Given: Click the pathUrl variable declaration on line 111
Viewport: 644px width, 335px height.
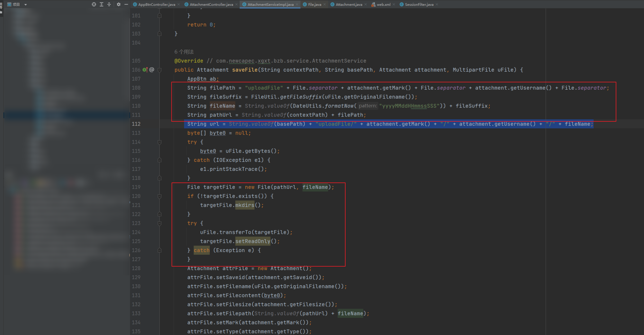Looking at the screenshot, I should click(x=221, y=115).
